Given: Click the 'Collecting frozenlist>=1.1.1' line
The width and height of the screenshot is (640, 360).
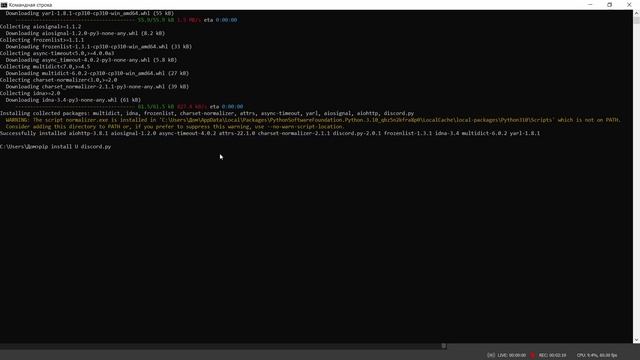Looking at the screenshot, I should [x=42, y=40].
